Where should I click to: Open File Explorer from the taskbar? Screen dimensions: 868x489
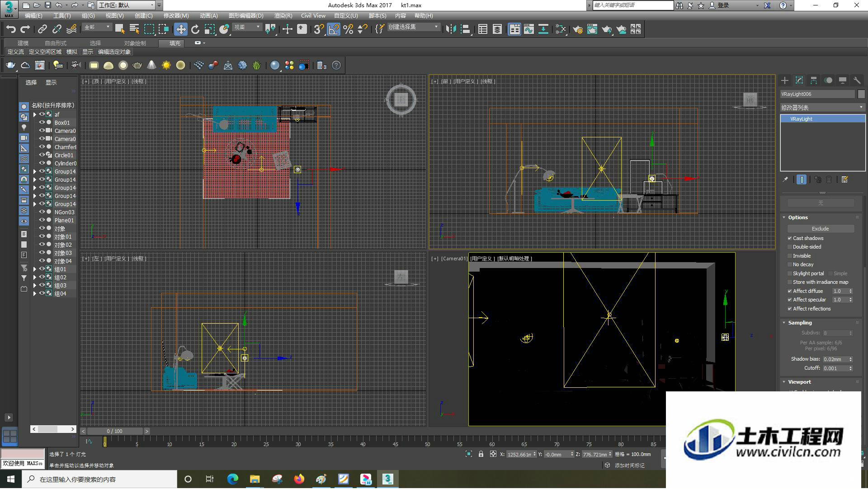click(255, 479)
